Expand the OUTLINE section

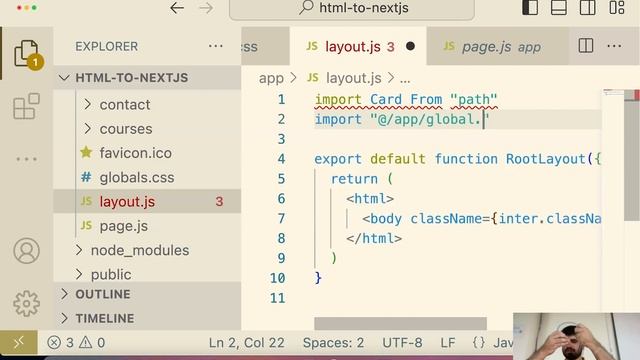click(147, 294)
